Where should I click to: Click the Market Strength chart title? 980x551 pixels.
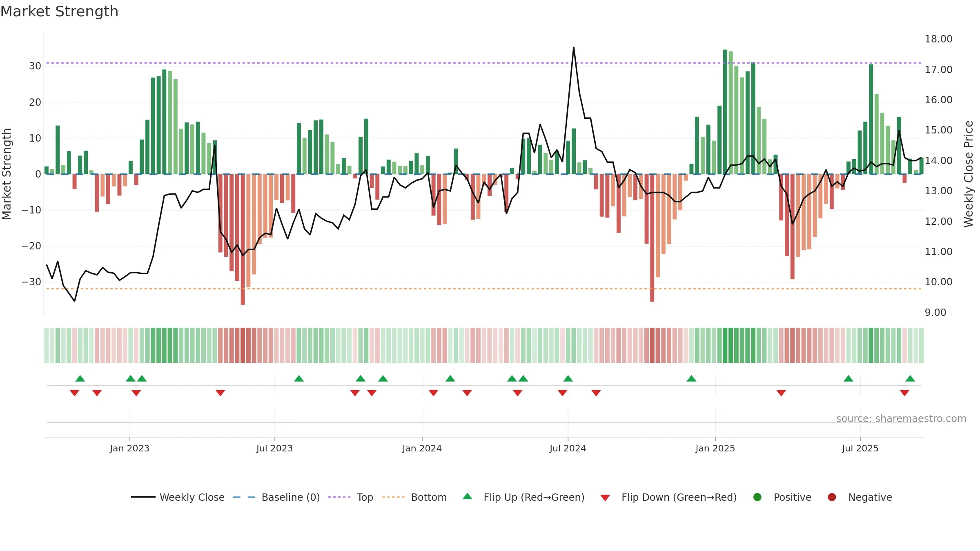pos(59,11)
